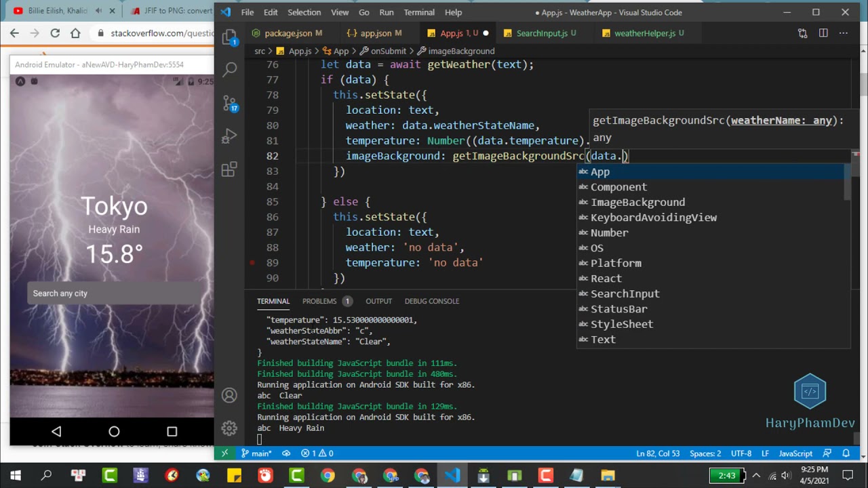Open the Run menu

(387, 12)
